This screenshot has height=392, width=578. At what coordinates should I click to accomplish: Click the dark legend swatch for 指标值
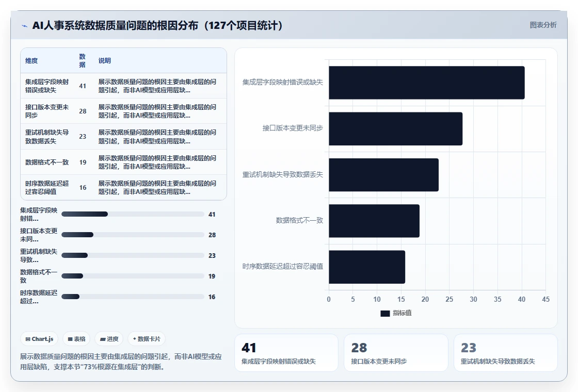(385, 313)
